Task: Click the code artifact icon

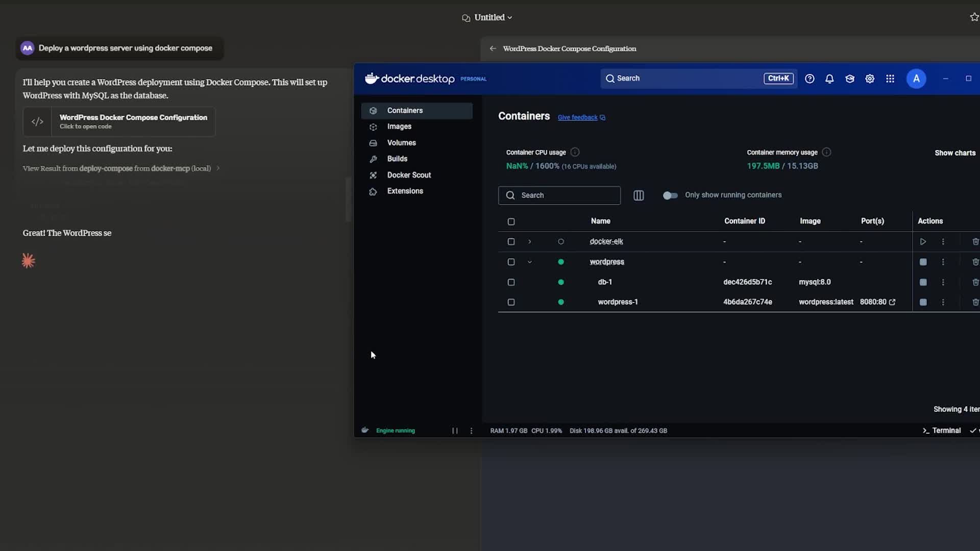Action: [x=37, y=121]
